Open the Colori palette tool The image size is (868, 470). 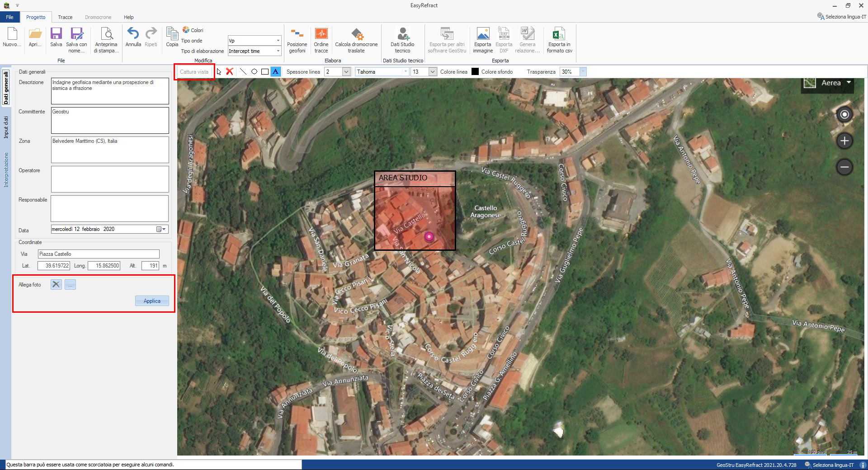(x=193, y=30)
